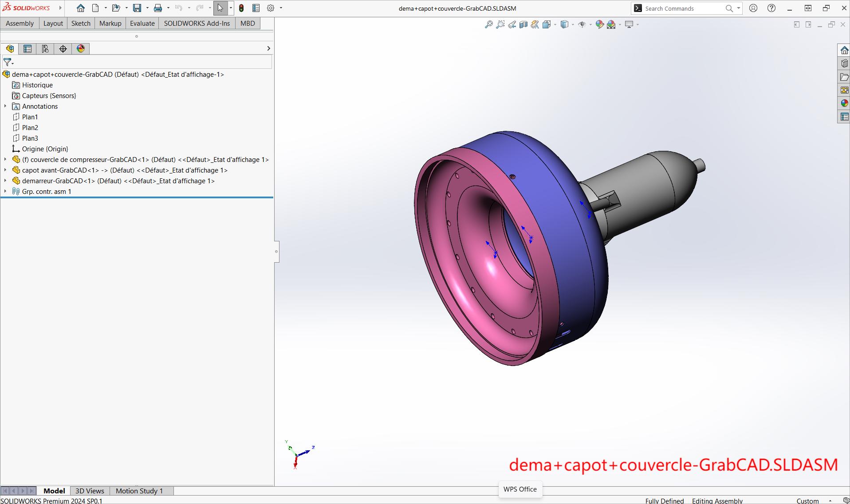Viewport: 850px width, 504px height.
Task: Open the user login account button
Action: pyautogui.click(x=753, y=8)
